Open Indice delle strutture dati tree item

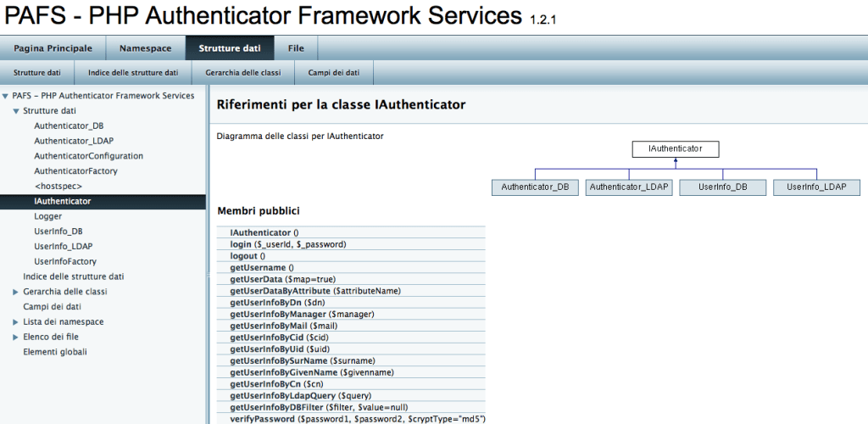[x=74, y=276]
